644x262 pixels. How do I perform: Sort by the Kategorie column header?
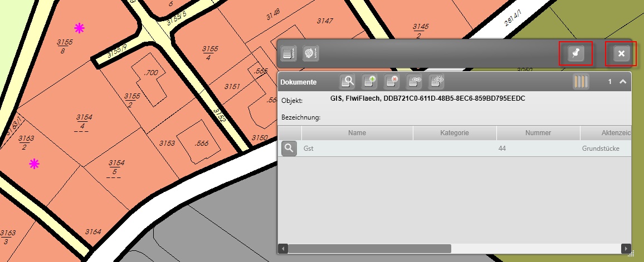click(454, 133)
